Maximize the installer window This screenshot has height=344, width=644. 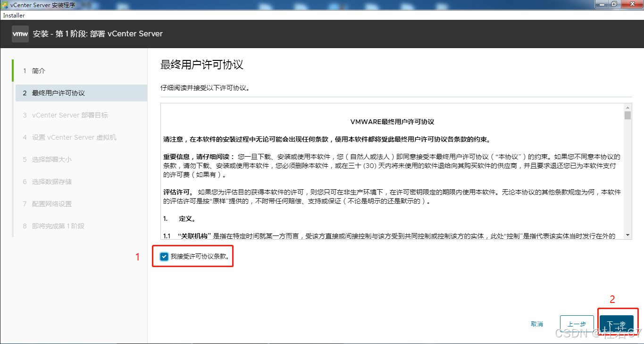(x=614, y=4)
